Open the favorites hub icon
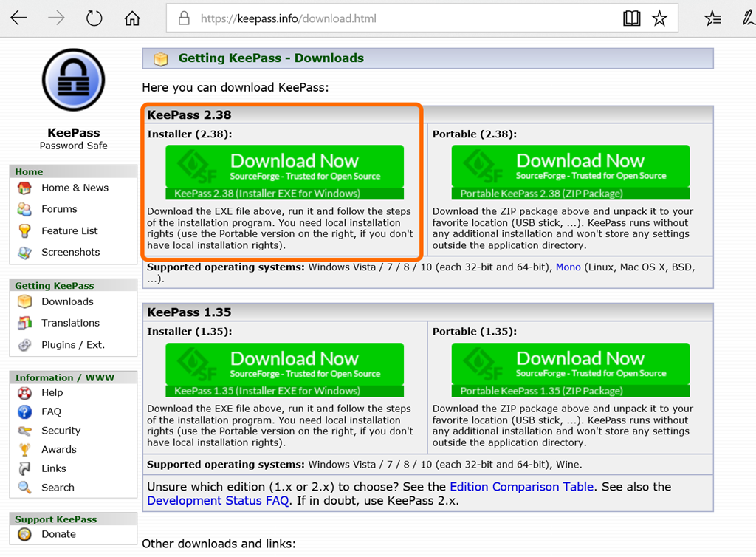756x557 pixels. [x=712, y=18]
